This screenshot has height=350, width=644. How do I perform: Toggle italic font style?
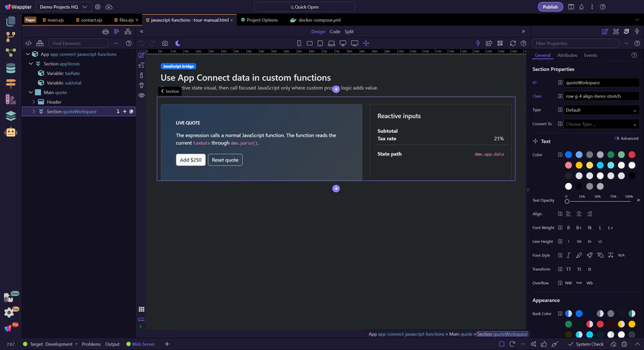[x=568, y=255]
